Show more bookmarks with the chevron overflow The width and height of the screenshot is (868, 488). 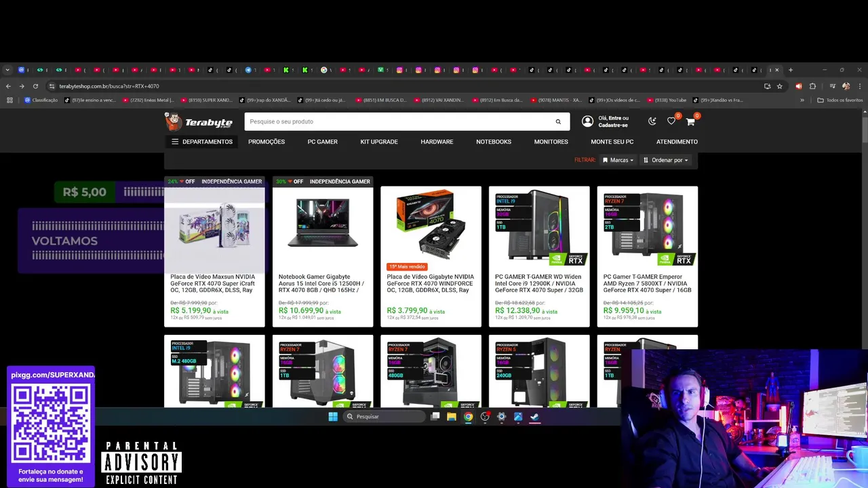point(802,100)
